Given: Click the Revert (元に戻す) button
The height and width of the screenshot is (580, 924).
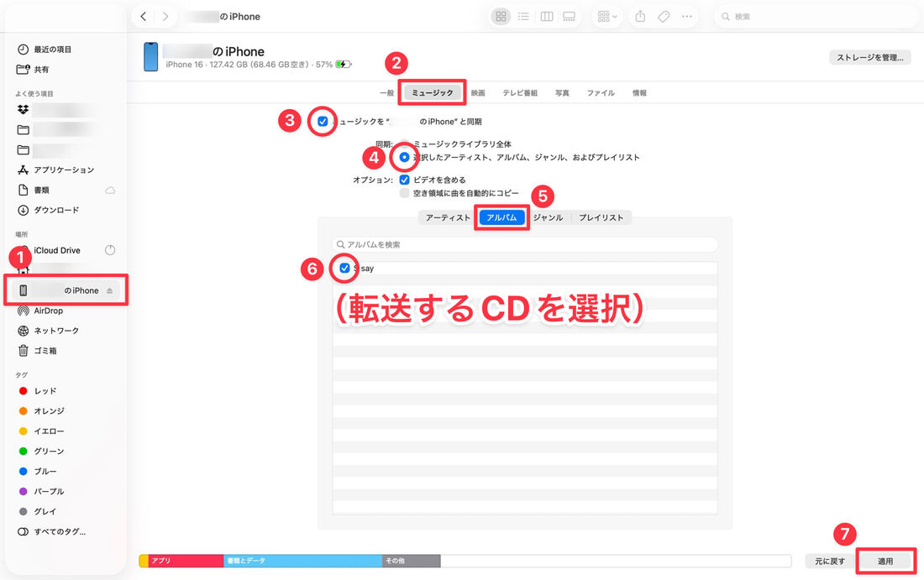Looking at the screenshot, I should [830, 562].
